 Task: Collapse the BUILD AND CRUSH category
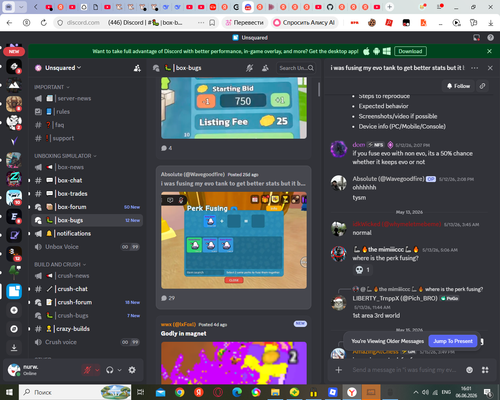(x=60, y=265)
